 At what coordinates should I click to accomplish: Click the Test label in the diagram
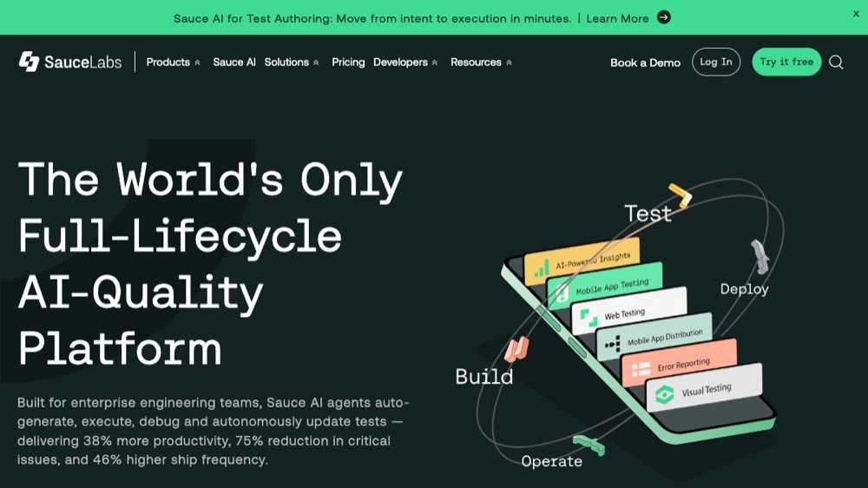[648, 214]
